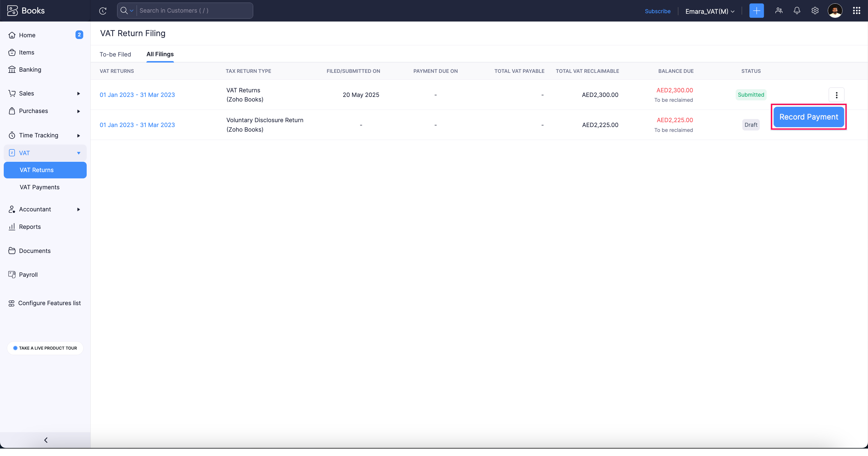868x456 pixels.
Task: Click Record Payment button
Action: [x=808, y=117]
